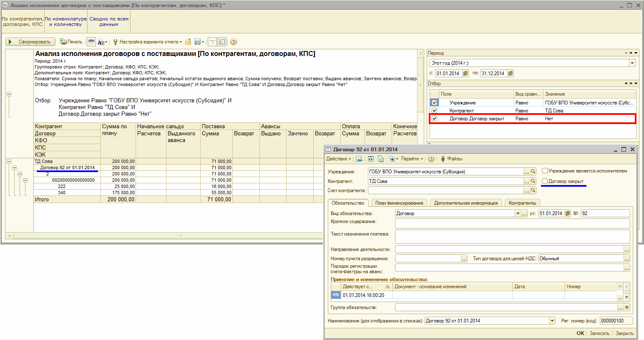Click the Нет value in filter table
This screenshot has width=644, height=340.
point(589,119)
